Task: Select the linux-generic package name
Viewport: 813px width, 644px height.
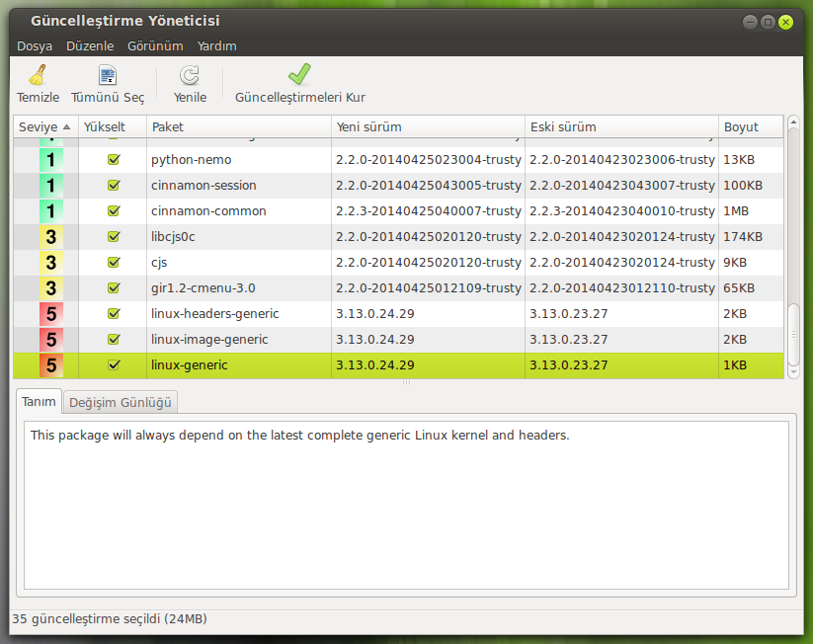Action: [190, 365]
